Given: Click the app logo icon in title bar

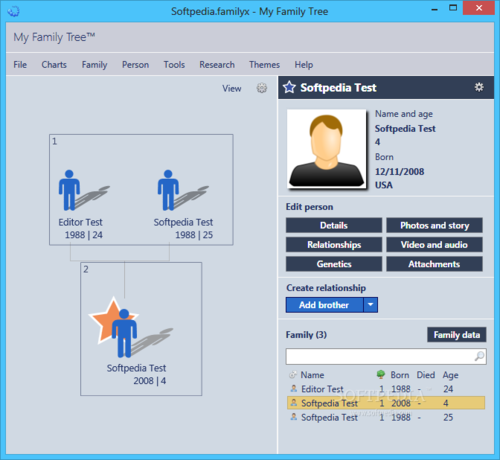Looking at the screenshot, I should (x=14, y=11).
